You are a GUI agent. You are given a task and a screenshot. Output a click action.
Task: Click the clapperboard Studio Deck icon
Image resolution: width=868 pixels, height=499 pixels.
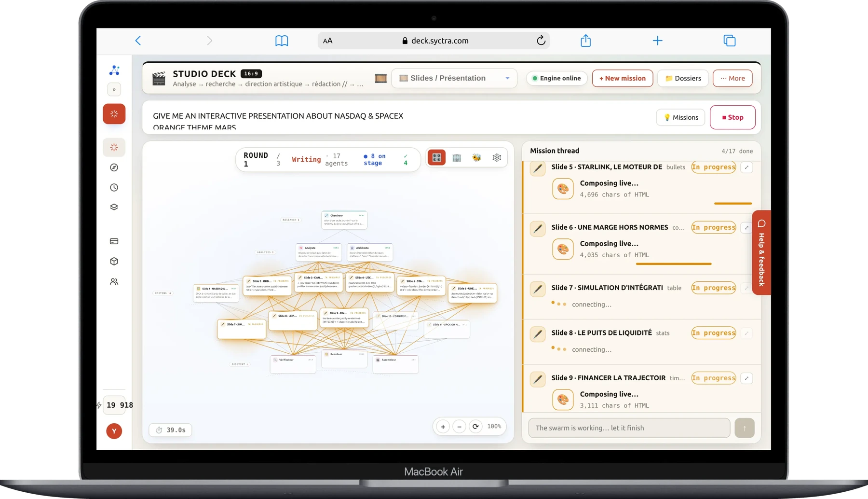coord(159,78)
